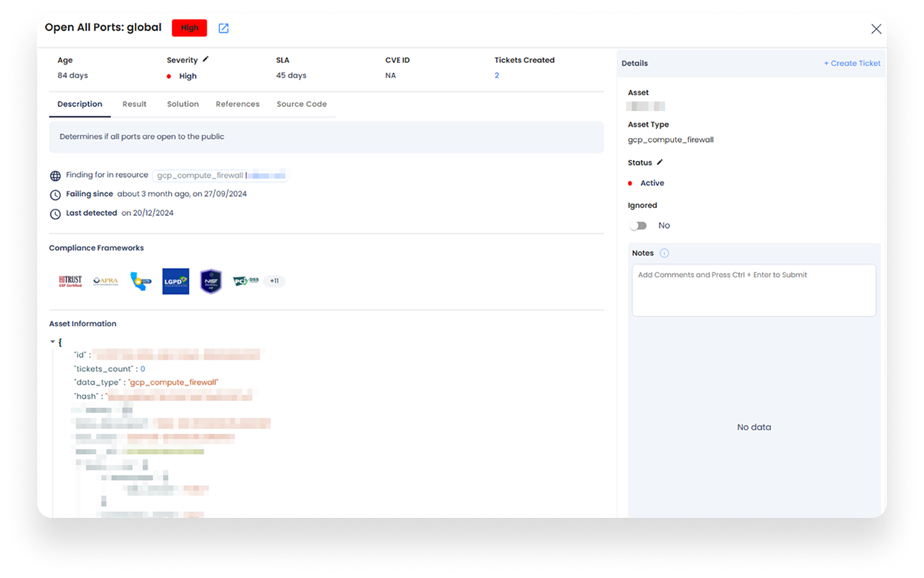Click the clock icon beside Last detected
Screen dimensions: 924x578
point(55,214)
